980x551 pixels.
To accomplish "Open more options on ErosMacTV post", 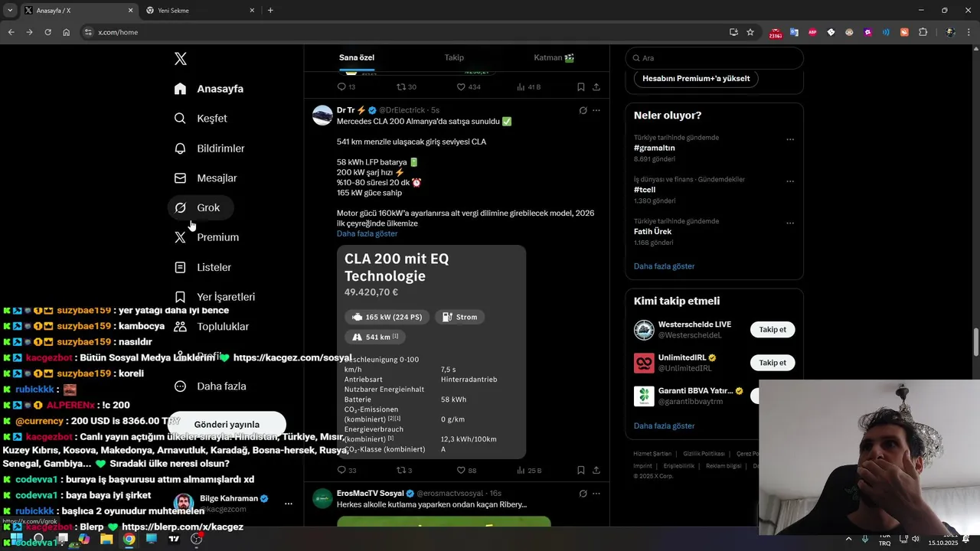I will [596, 494].
